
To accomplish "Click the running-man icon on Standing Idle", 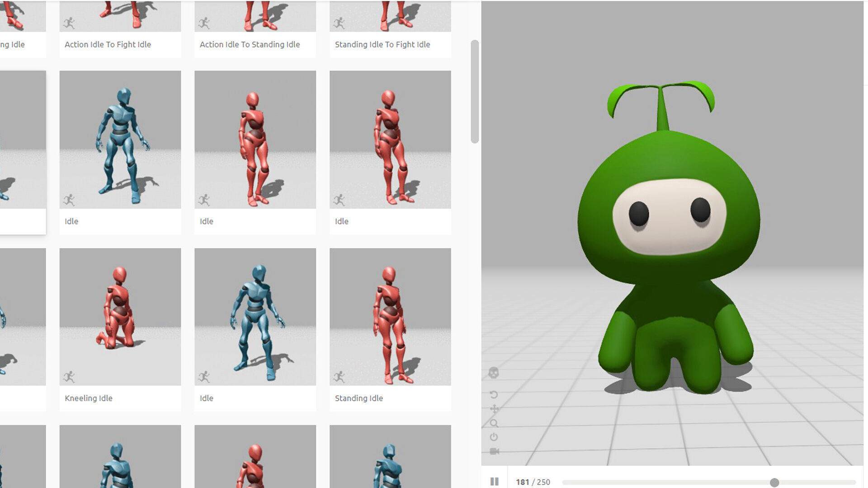I will coord(339,376).
